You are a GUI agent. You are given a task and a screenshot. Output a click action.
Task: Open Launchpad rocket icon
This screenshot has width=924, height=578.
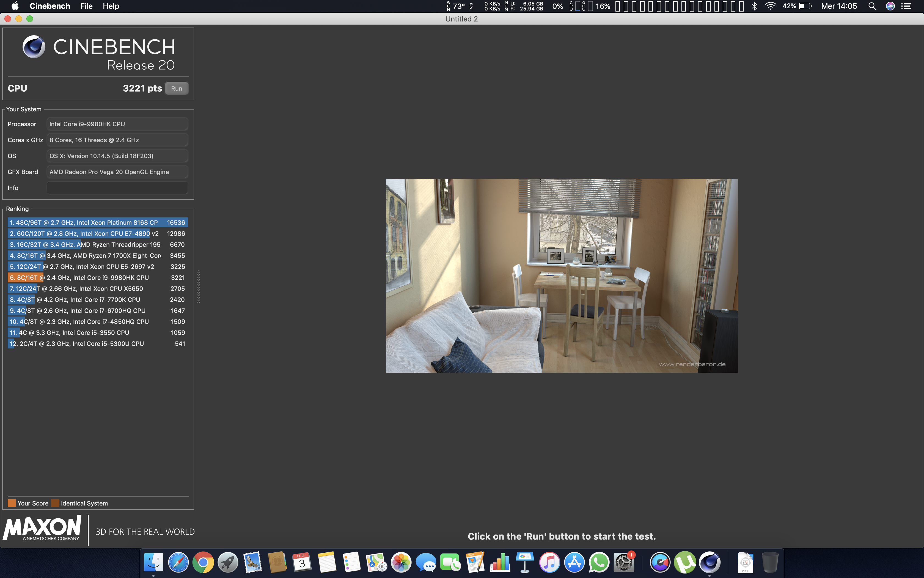[228, 562]
